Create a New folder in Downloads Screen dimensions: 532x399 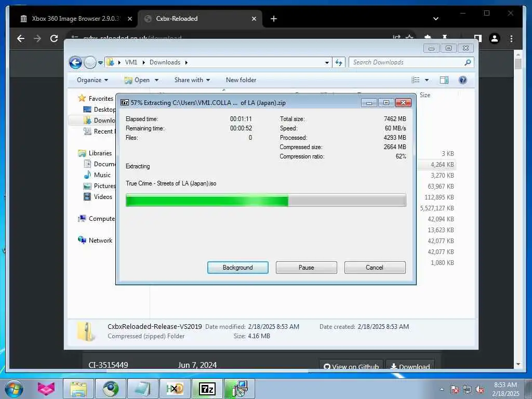click(241, 80)
